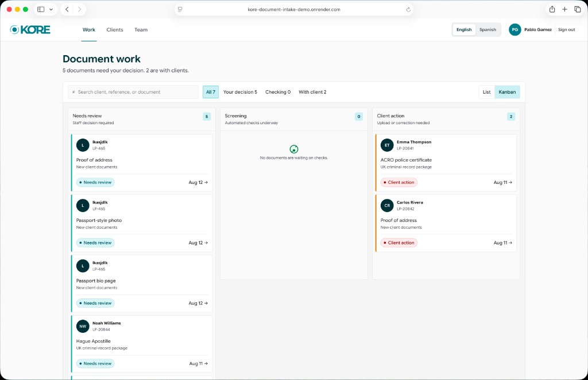Click Needs review column count badge 5
The height and width of the screenshot is (380, 588).
(x=207, y=116)
